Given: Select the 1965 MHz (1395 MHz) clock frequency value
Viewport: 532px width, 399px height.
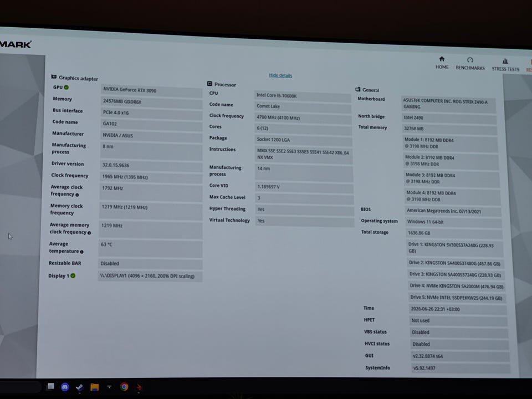Looking at the screenshot, I should point(151,177).
